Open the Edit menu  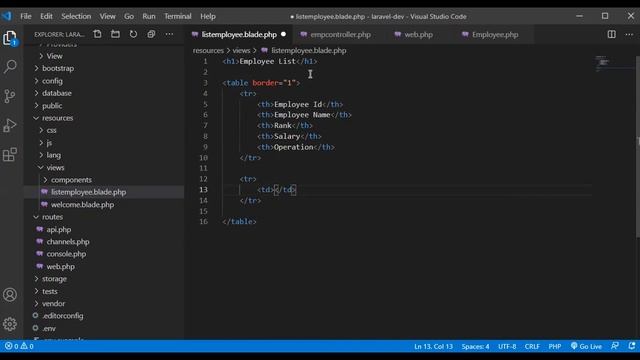pyautogui.click(x=46, y=16)
